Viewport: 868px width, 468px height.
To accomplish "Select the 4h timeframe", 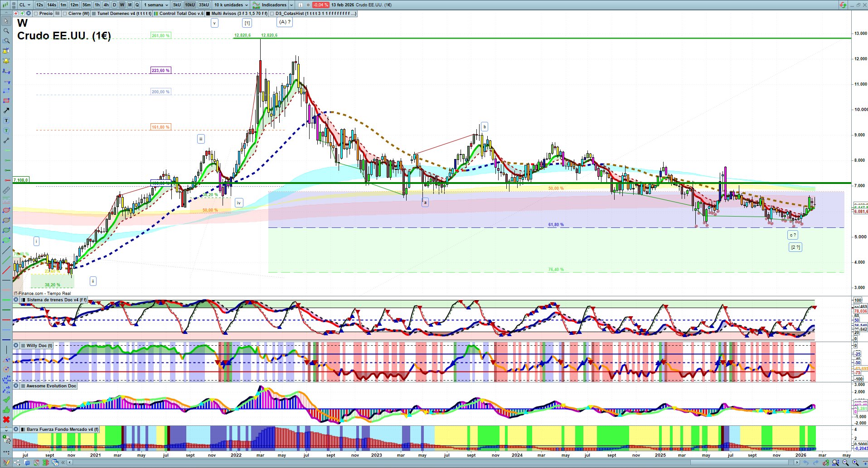I will coord(106,5).
